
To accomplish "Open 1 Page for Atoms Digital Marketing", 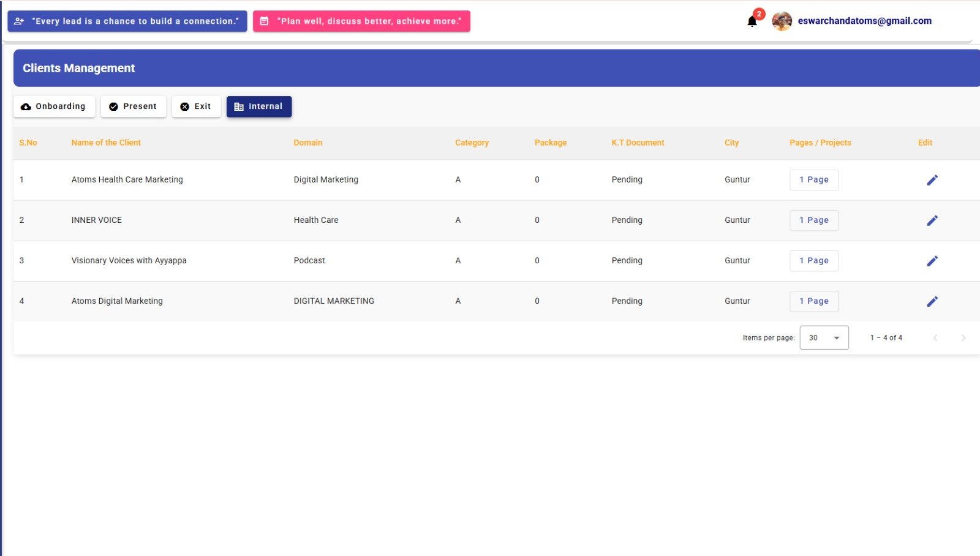I will [x=814, y=301].
